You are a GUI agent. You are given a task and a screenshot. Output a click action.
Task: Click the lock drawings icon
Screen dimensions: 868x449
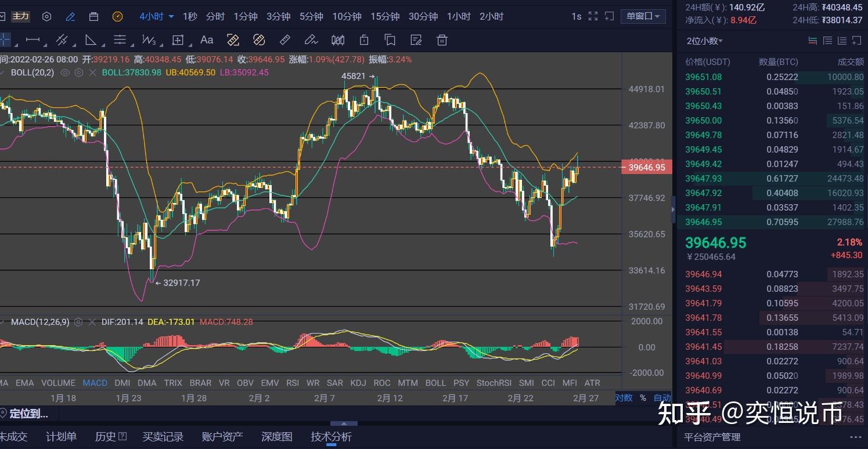tap(364, 40)
